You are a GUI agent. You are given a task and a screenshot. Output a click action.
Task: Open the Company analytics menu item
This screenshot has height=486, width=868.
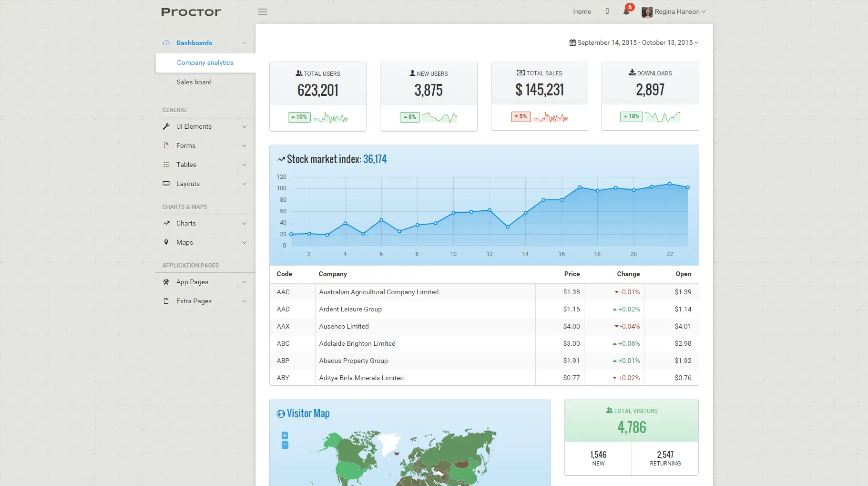[x=205, y=62]
